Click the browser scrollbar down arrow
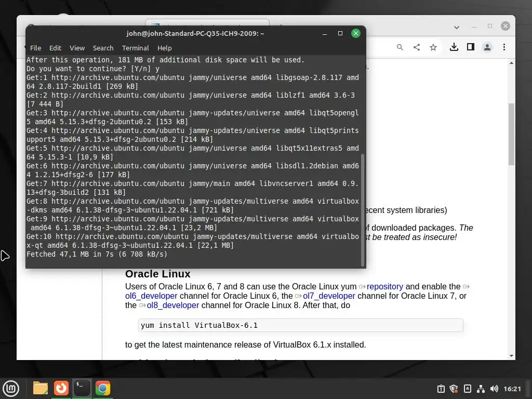 pos(511,355)
